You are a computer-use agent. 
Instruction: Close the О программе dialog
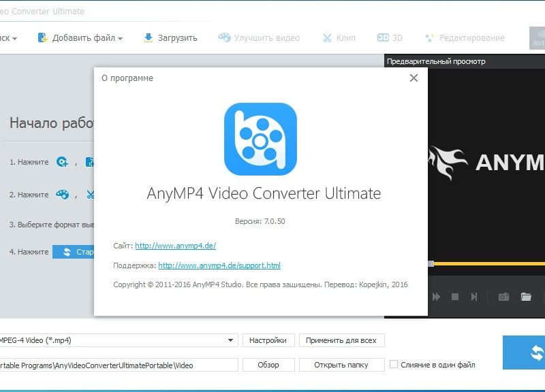point(414,78)
